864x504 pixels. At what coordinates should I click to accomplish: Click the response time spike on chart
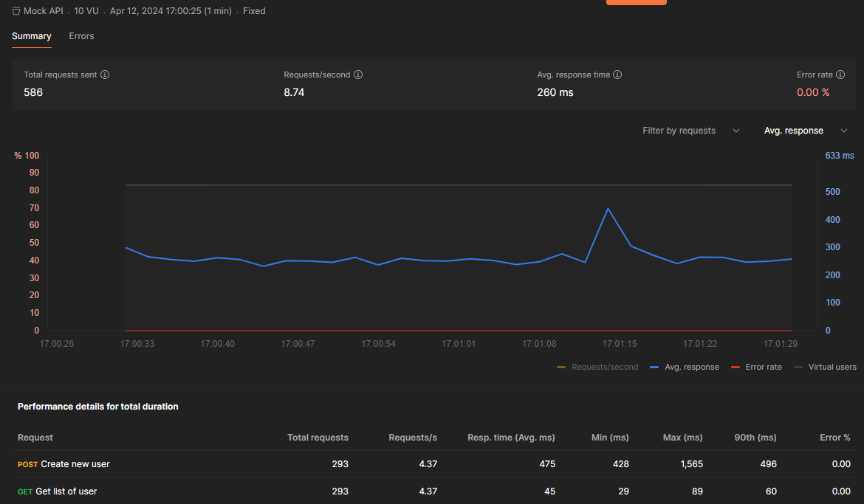click(608, 209)
